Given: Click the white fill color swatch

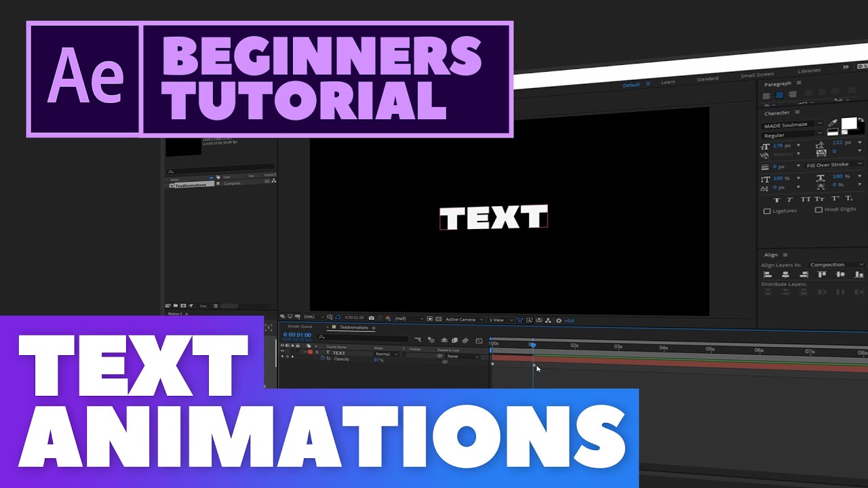Looking at the screenshot, I should [849, 123].
